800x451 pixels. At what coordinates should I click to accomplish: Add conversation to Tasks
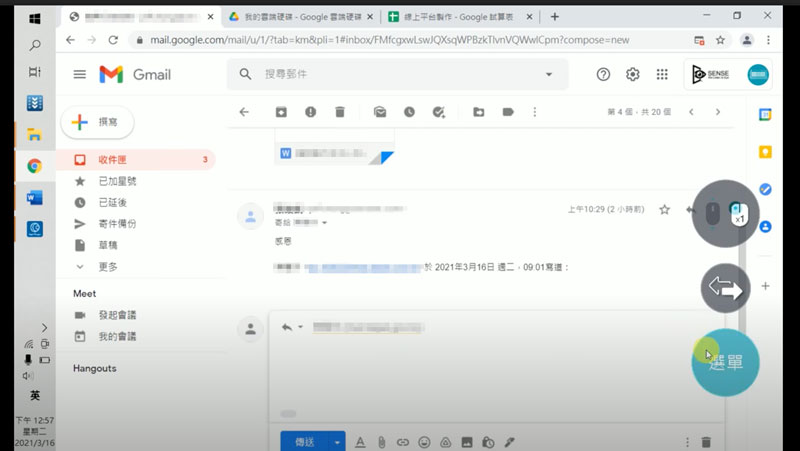(x=439, y=112)
